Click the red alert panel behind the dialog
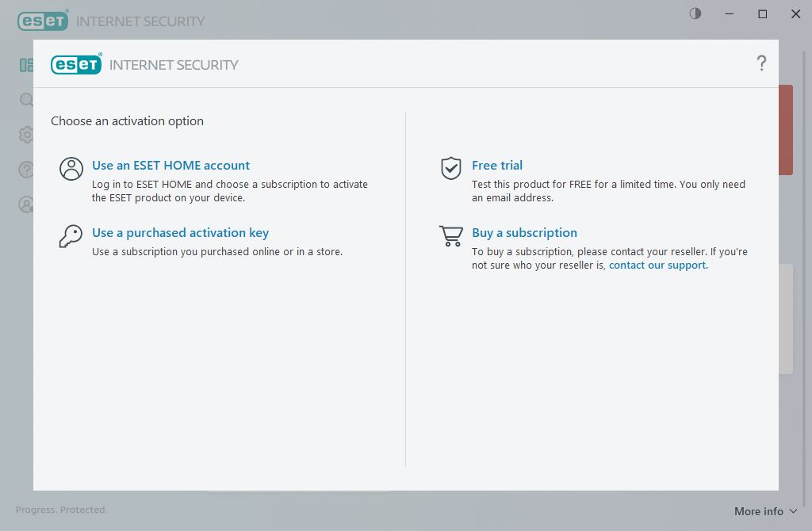 (786, 130)
